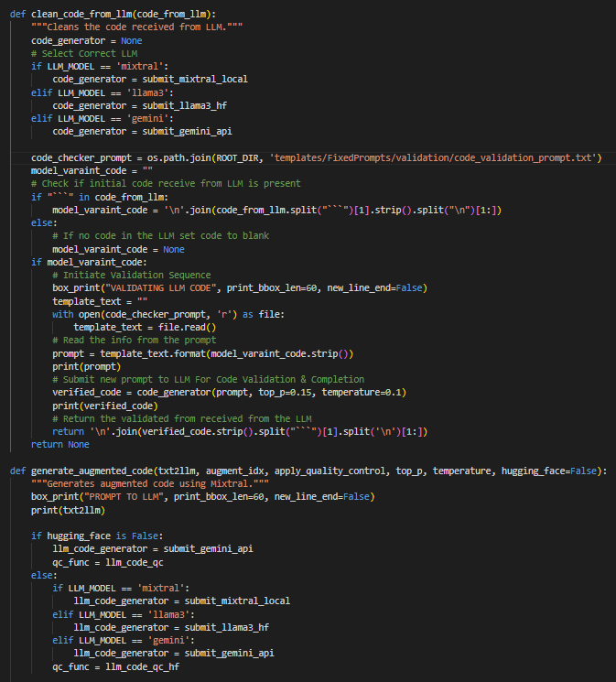Click the txt2llm parameter in the generate_augmented_code signature
Screen dimensions: 616x682
pos(177,471)
